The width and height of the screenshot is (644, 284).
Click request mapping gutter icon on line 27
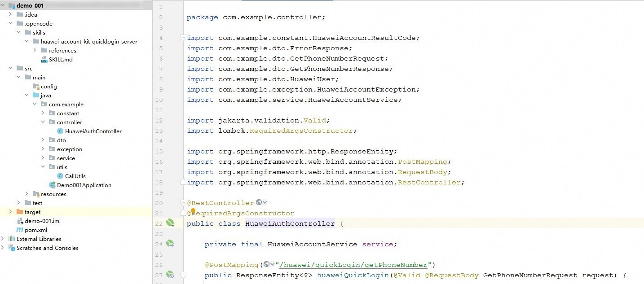pyautogui.click(x=170, y=275)
